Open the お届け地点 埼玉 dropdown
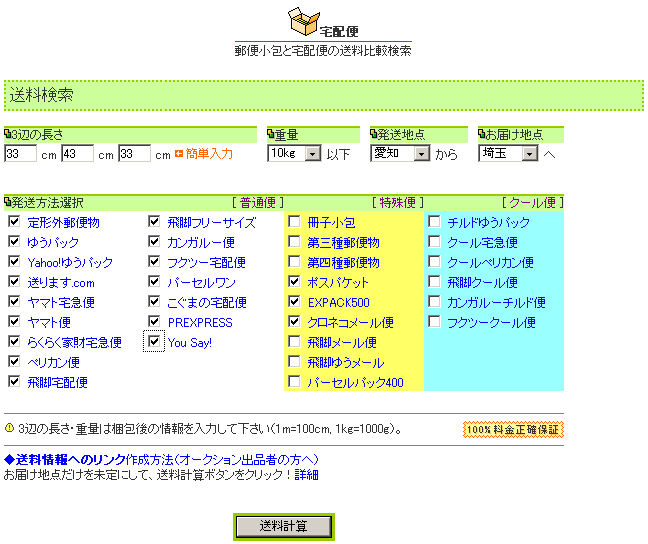This screenshot has width=648, height=544. (529, 154)
